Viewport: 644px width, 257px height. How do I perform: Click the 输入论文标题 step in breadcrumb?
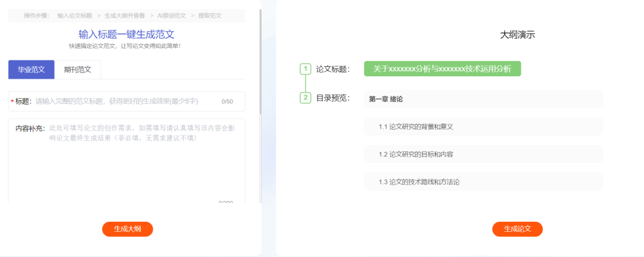[74, 15]
